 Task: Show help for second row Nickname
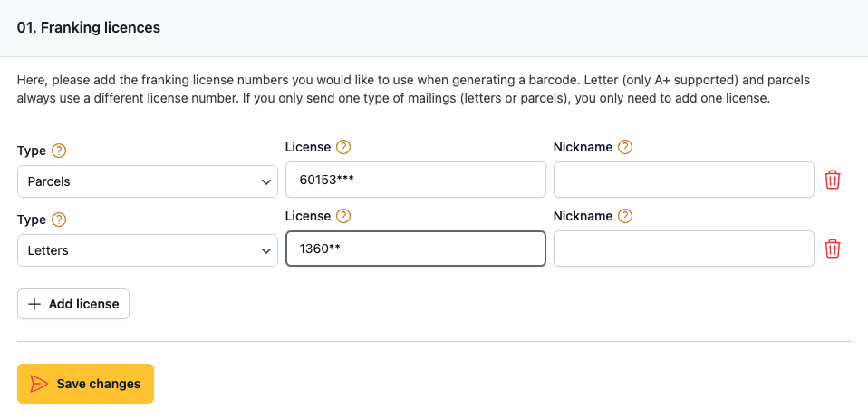pyautogui.click(x=625, y=216)
